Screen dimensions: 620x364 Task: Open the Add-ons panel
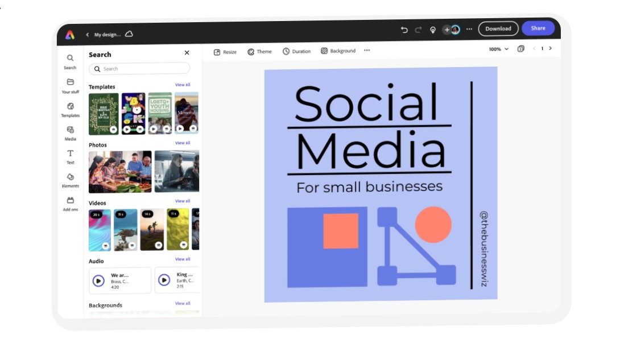click(70, 201)
